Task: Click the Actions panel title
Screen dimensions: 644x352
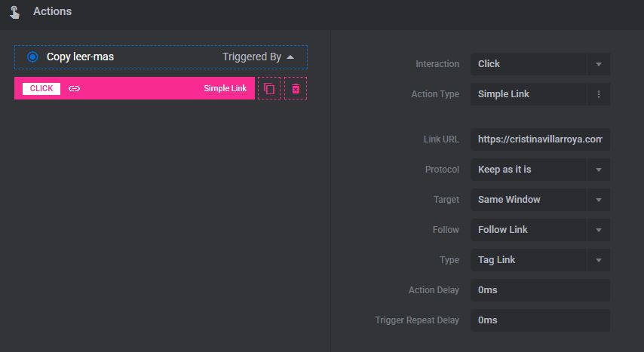Action: pos(53,12)
